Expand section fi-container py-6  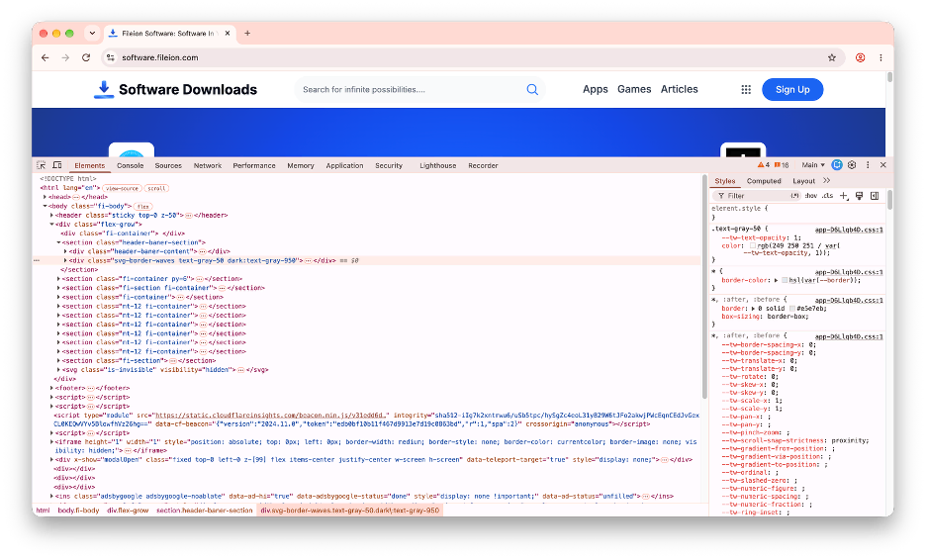(58, 279)
